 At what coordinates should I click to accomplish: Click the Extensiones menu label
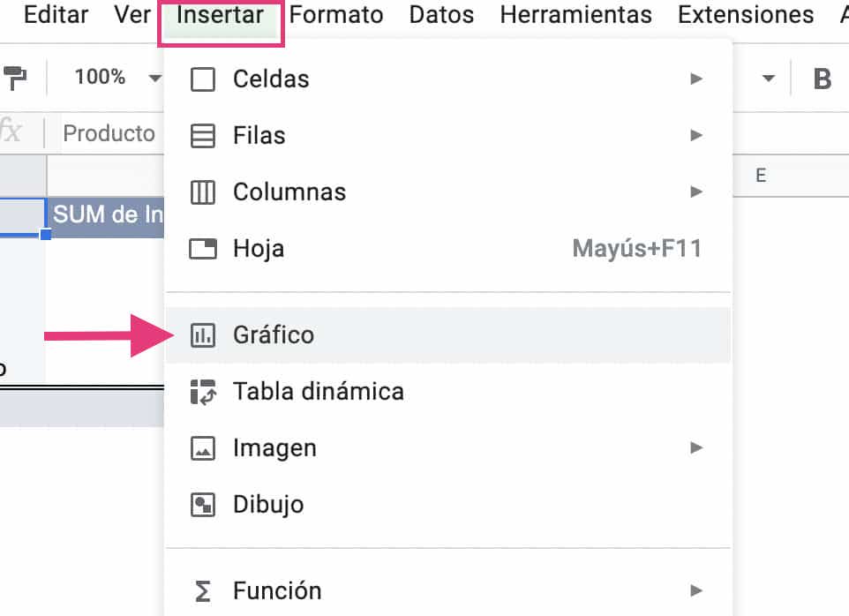coord(746,14)
